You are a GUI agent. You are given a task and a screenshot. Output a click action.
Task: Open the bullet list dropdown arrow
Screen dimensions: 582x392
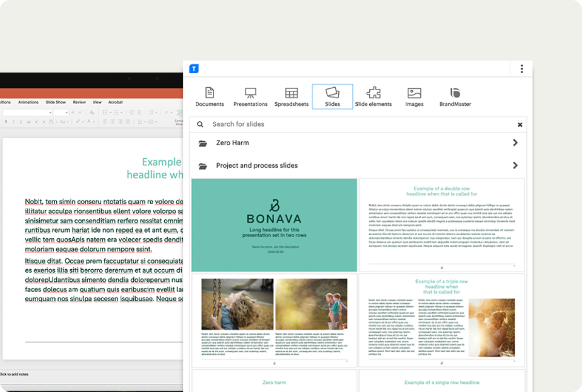[x=111, y=112]
